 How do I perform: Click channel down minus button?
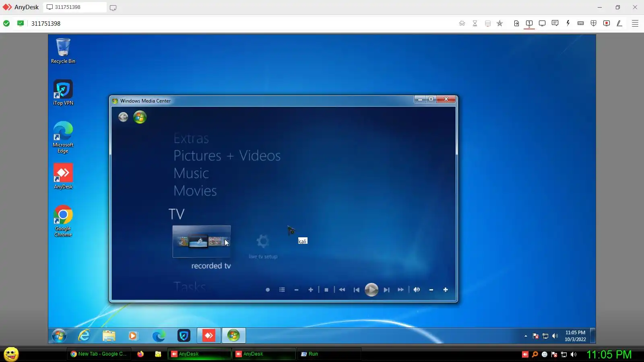point(296,290)
